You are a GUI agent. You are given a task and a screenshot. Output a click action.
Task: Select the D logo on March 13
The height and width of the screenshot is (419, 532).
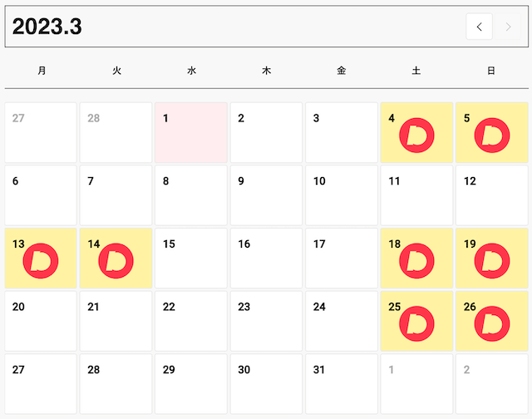41,261
